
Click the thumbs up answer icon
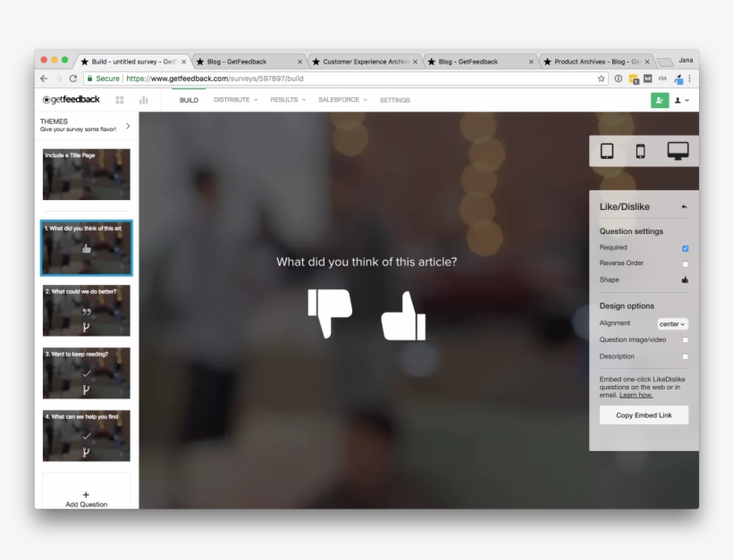click(403, 316)
